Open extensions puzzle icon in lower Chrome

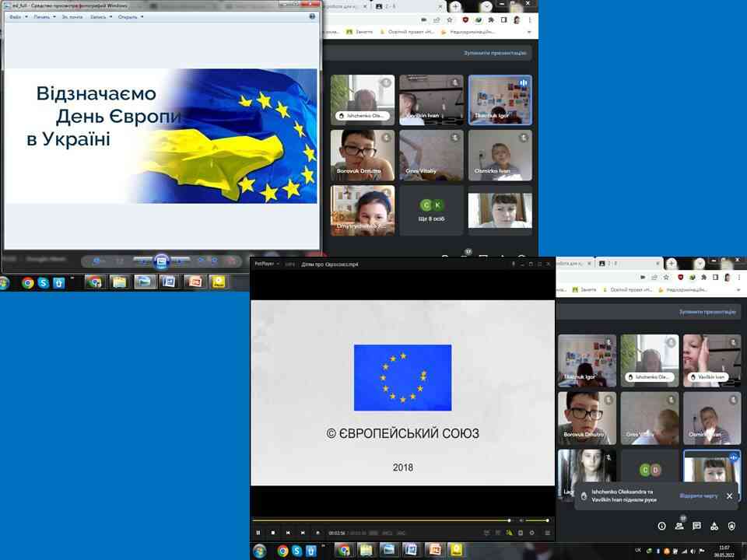[x=703, y=277]
